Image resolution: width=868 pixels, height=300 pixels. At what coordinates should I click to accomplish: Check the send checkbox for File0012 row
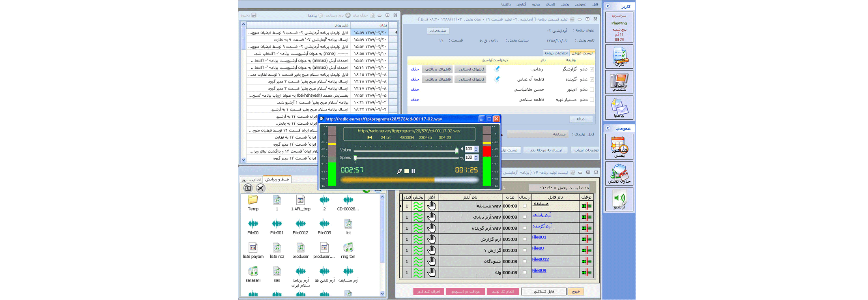pos(524,261)
